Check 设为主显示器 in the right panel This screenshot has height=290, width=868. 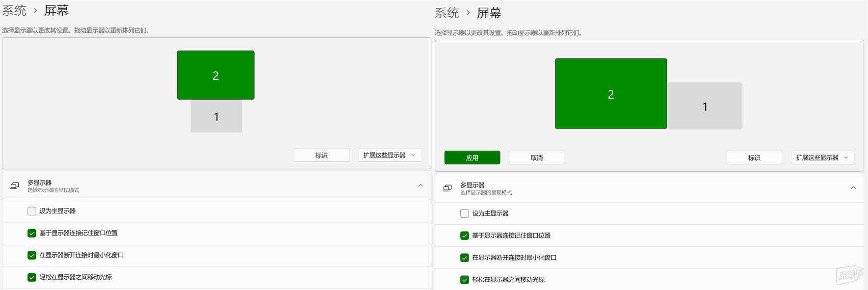pyautogui.click(x=465, y=213)
